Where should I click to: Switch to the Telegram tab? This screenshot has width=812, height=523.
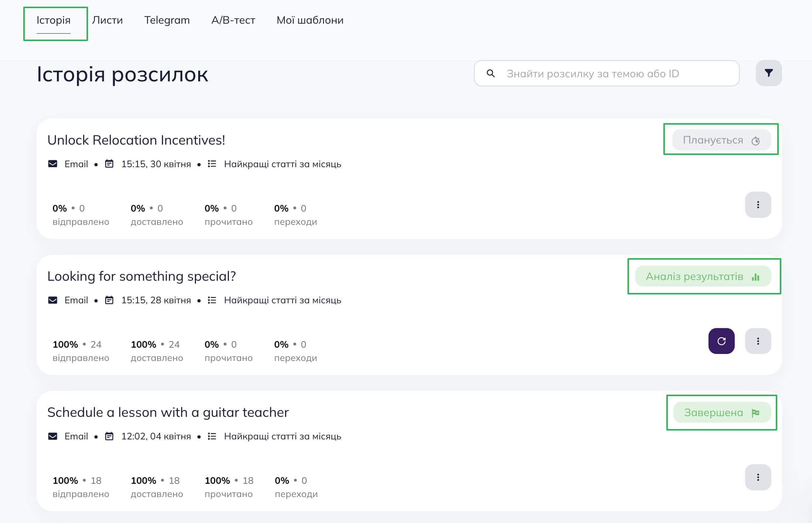click(167, 20)
